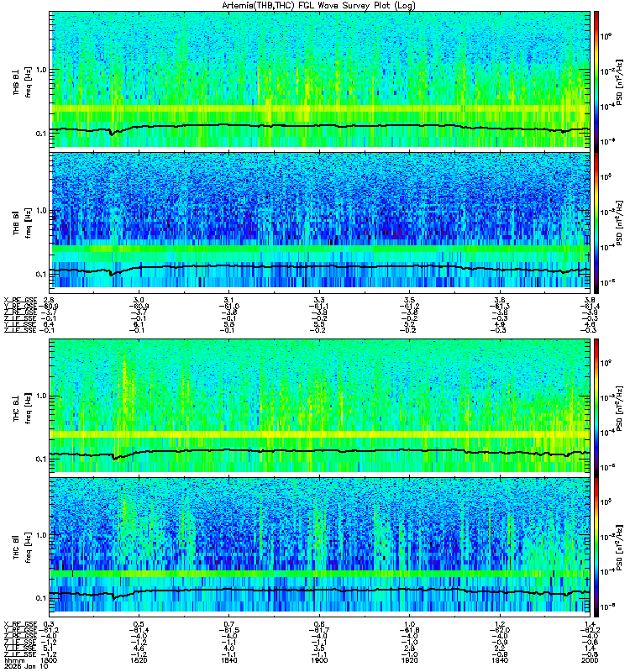This screenshot has height=672, width=630.
Task: Click the THC X_RE_GSE value '0.7'
Action: [x=229, y=624]
